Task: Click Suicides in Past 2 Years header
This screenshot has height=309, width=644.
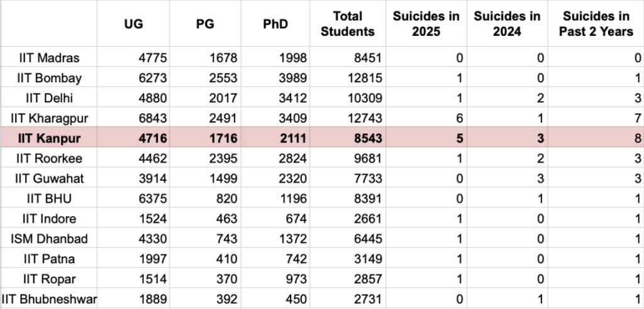Action: [597, 23]
